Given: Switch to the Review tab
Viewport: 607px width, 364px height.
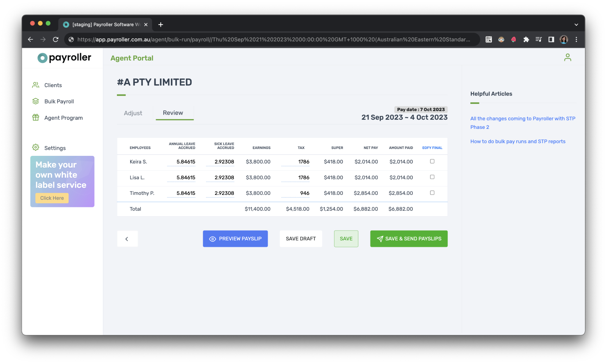Looking at the screenshot, I should (x=173, y=113).
